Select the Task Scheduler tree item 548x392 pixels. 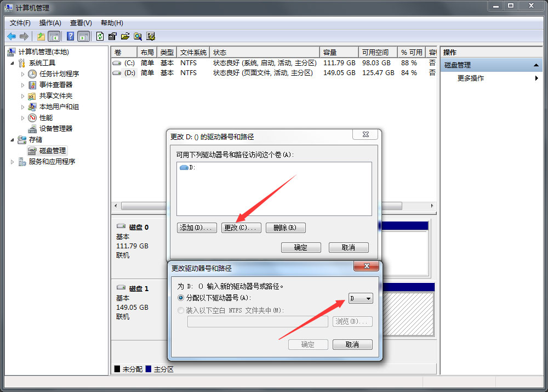point(59,74)
